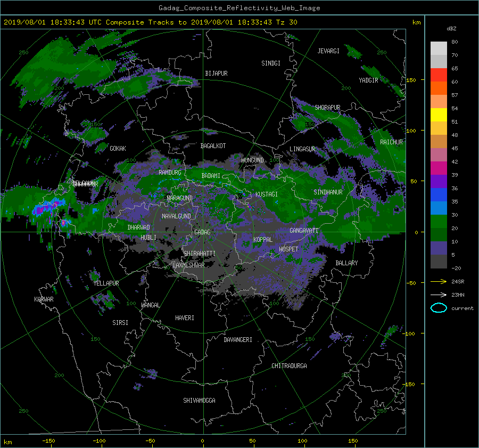
Task: Click the NAVALGUND town label
Action: click(x=176, y=216)
